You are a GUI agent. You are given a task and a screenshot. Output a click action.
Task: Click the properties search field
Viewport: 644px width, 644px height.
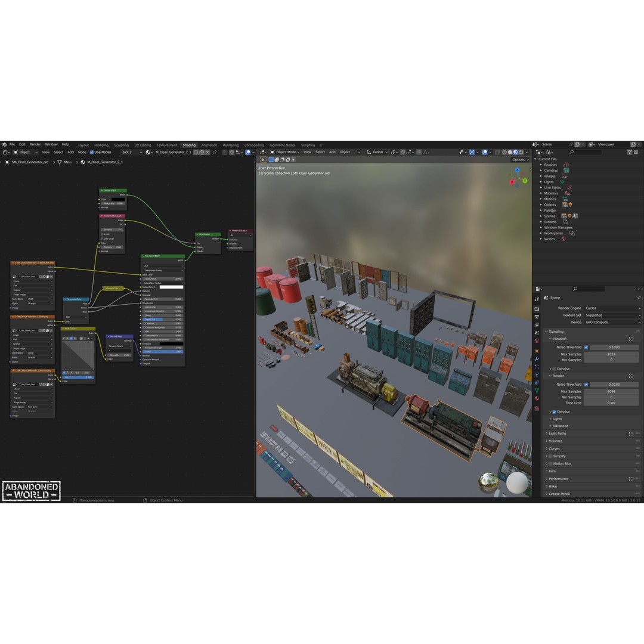coord(588,289)
